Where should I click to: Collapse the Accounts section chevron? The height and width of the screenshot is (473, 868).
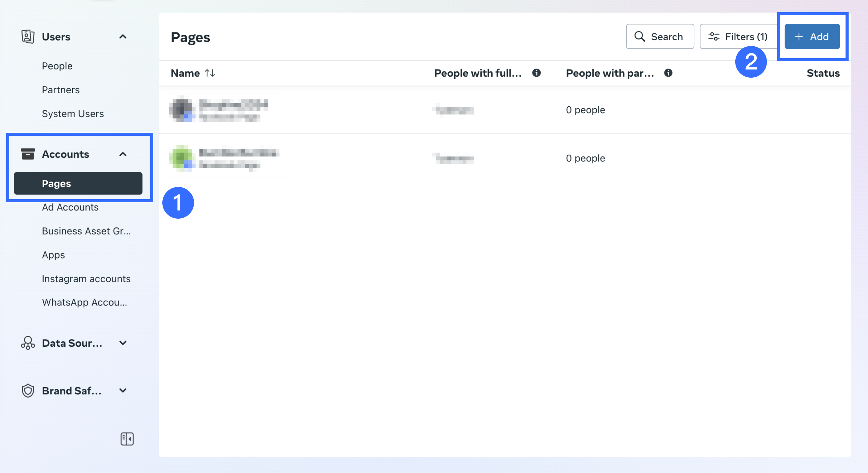coord(123,154)
